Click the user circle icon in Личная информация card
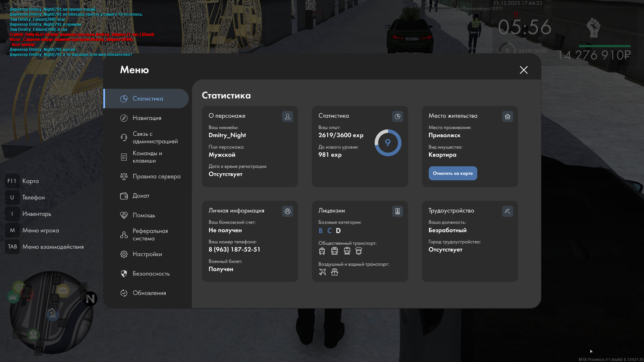The height and width of the screenshot is (362, 644). click(287, 211)
